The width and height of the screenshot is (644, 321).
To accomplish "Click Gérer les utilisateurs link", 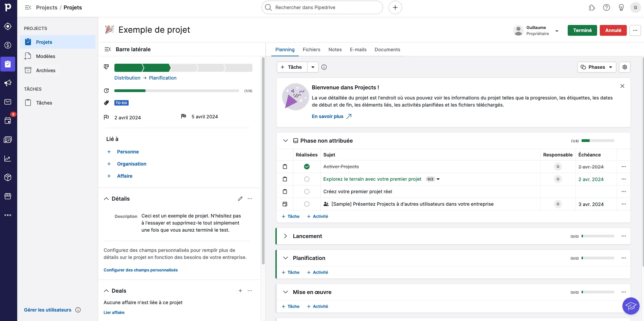I will coord(48,310).
